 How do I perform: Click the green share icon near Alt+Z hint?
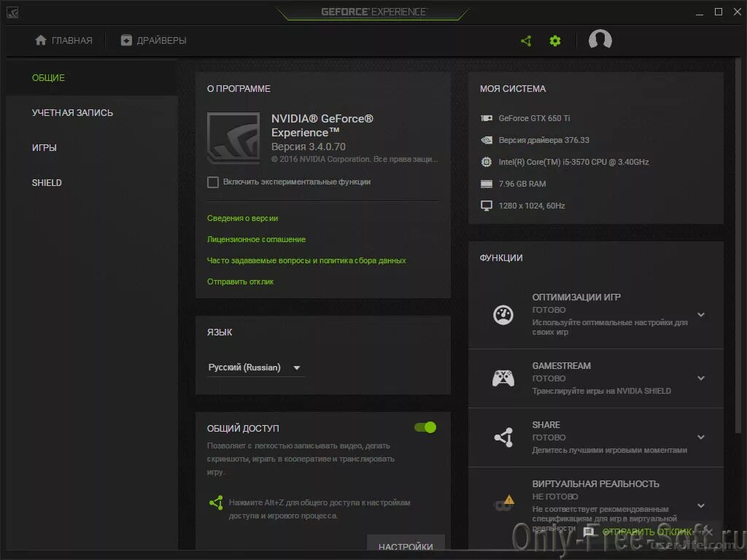[216, 503]
